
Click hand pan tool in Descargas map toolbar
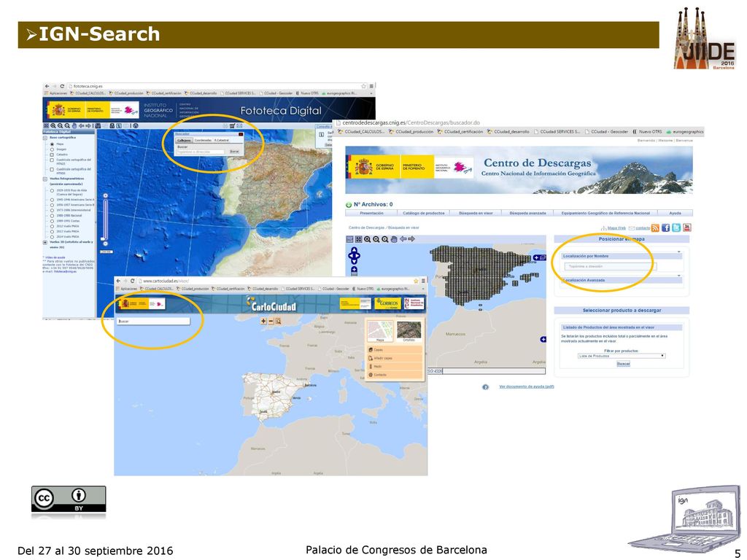coord(394,239)
